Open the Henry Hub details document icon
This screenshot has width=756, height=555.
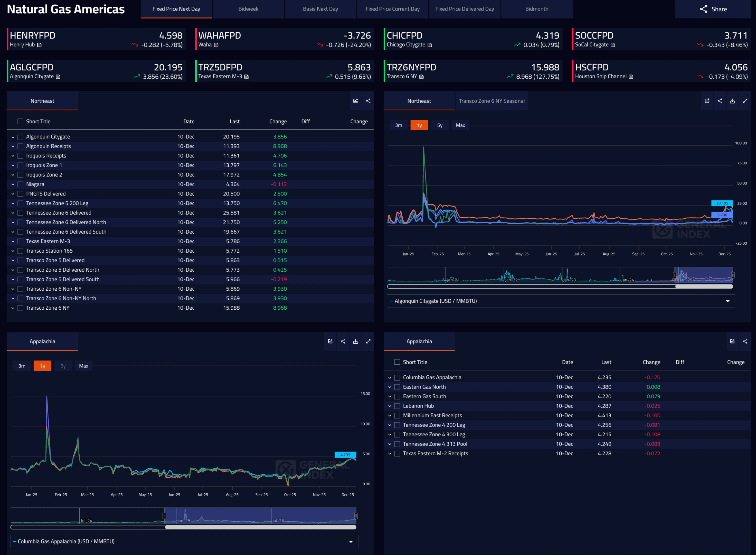39,45
